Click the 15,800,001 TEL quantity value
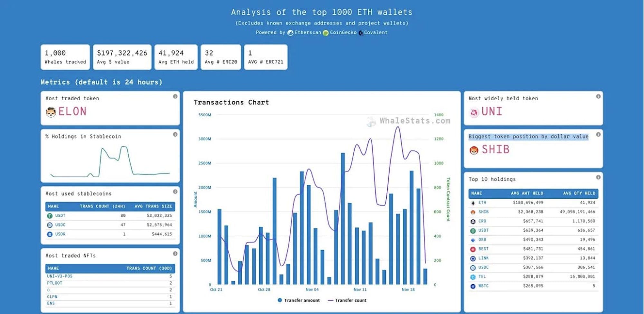This screenshot has width=644, height=314. [x=582, y=277]
